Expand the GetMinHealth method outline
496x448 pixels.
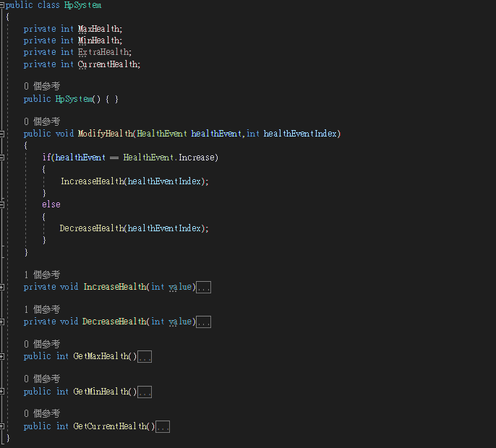click(2, 392)
